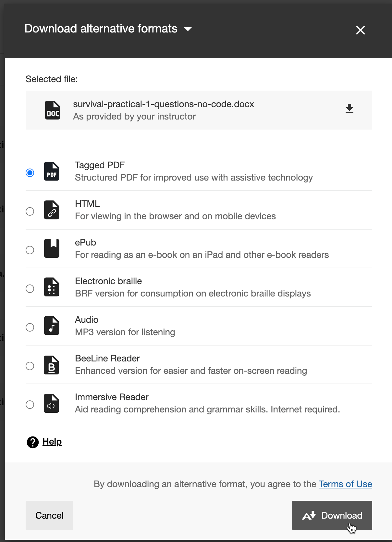Click the 'Tagged PDF' label
This screenshot has height=542, width=392.
[x=100, y=165]
